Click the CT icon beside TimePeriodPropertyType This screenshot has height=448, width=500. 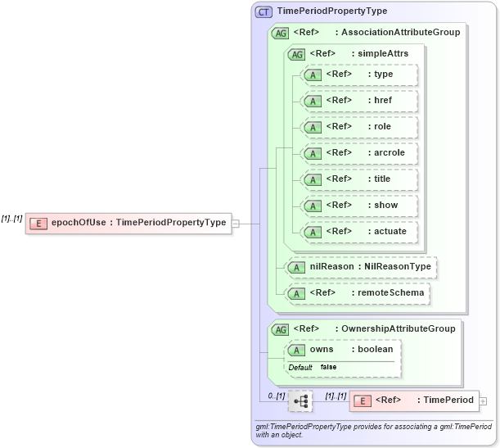click(264, 12)
